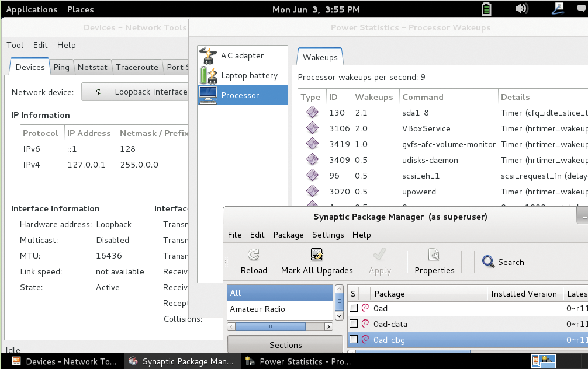Click the volume speaker icon in top panel
Viewport: 588px width, 369px height.
click(x=522, y=9)
